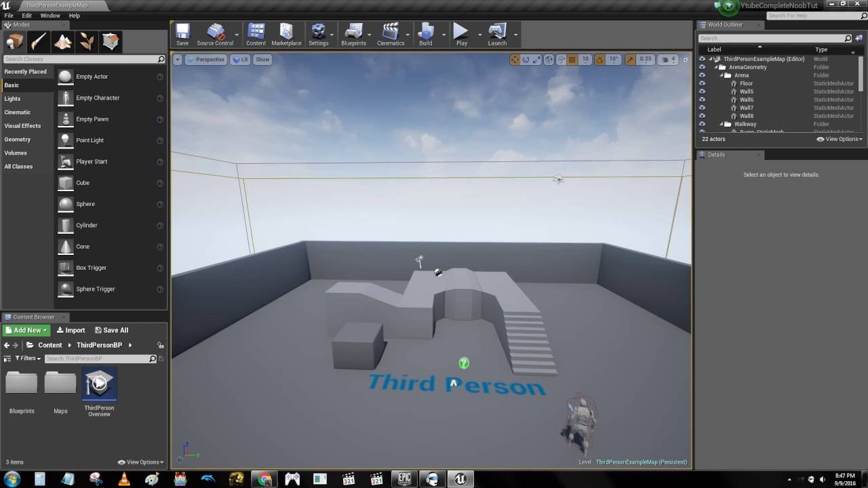Toggle scale snapping in the viewport
868x488 pixels.
(631, 60)
